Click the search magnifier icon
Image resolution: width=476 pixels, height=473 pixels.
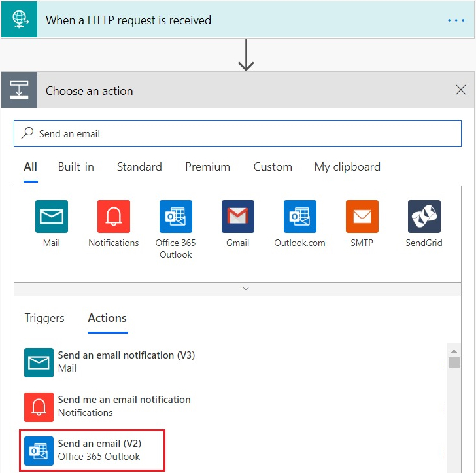click(x=27, y=133)
